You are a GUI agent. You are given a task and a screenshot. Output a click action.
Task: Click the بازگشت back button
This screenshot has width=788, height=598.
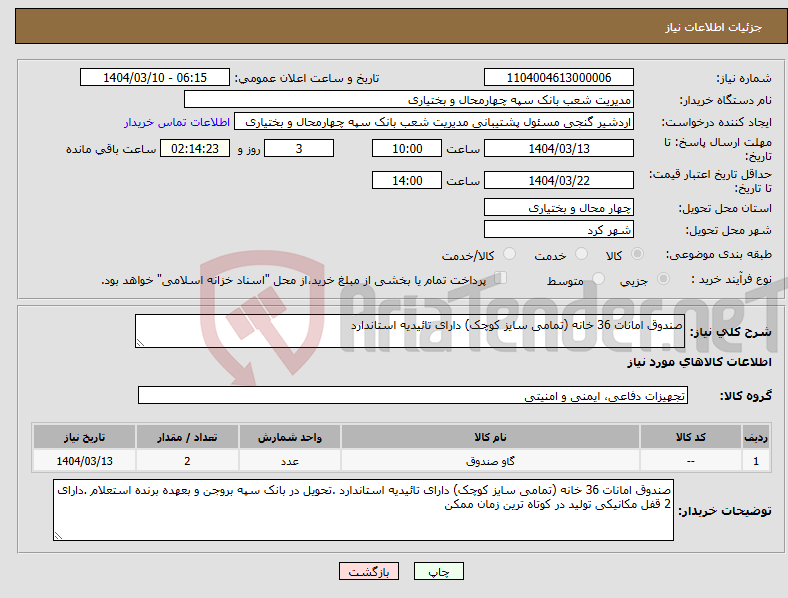369,571
